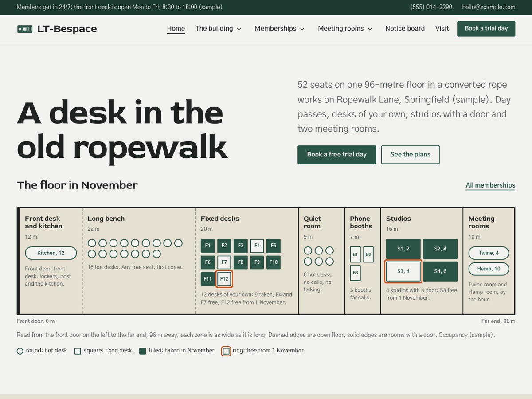This screenshot has width=532, height=399.
Task: Click the LT-Bespace logo icon
Action: click(x=25, y=29)
